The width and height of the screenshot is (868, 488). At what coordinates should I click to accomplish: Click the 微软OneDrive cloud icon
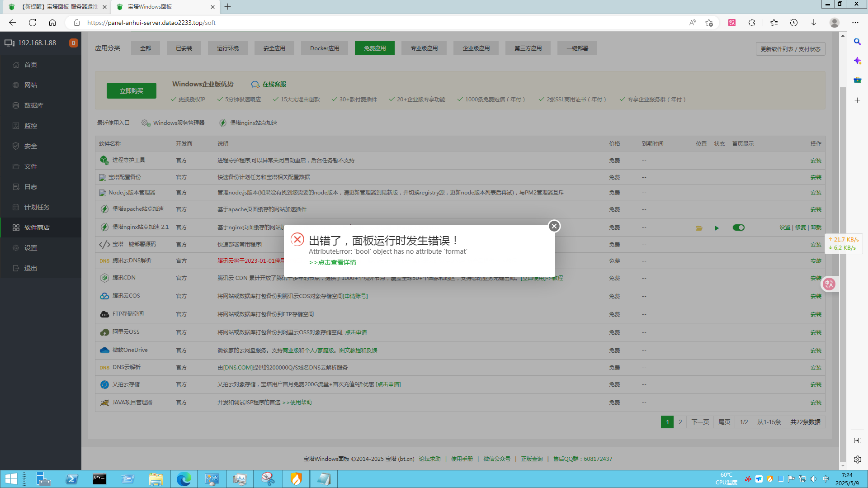point(104,350)
